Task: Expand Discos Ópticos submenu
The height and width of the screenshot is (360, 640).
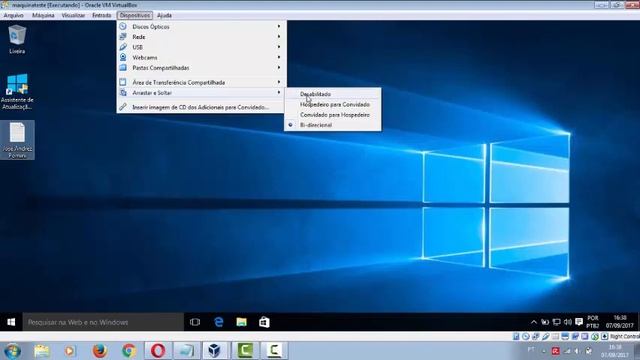Action: (202, 27)
